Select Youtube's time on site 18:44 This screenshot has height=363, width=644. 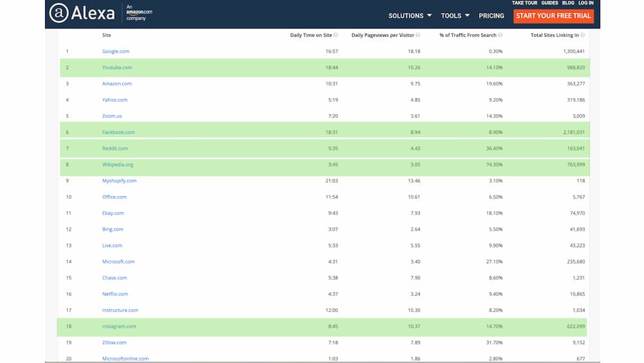[x=332, y=68]
